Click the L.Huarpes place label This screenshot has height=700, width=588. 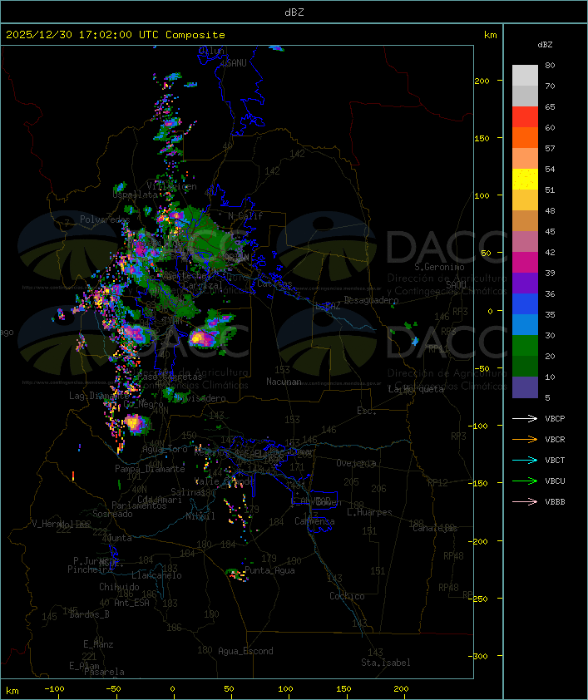[x=369, y=512]
